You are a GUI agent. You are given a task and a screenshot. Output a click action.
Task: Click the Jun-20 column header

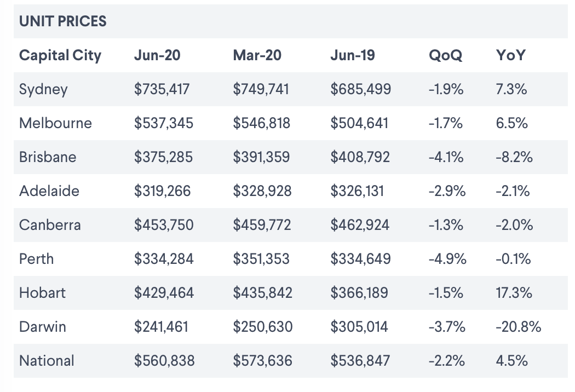click(157, 55)
